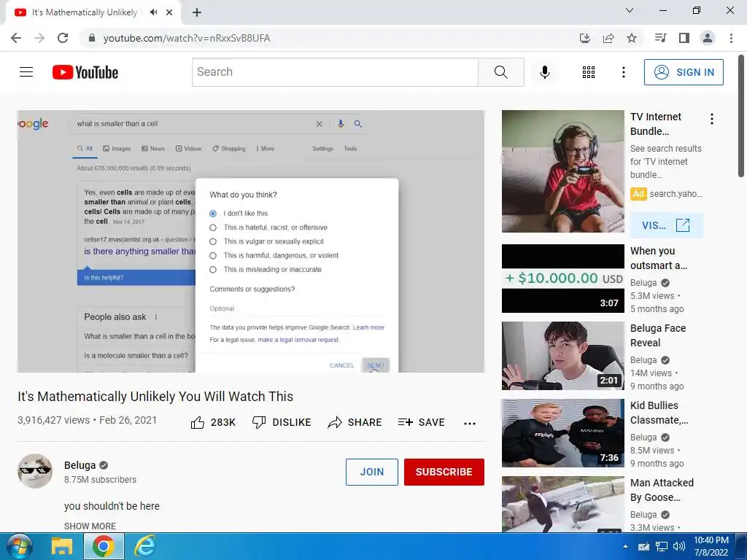Go back in Chrome browser
This screenshot has width=747, height=560.
point(16,38)
